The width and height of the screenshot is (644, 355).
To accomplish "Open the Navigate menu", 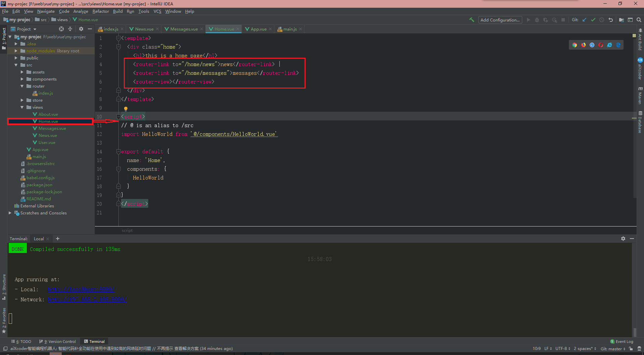I will [46, 11].
